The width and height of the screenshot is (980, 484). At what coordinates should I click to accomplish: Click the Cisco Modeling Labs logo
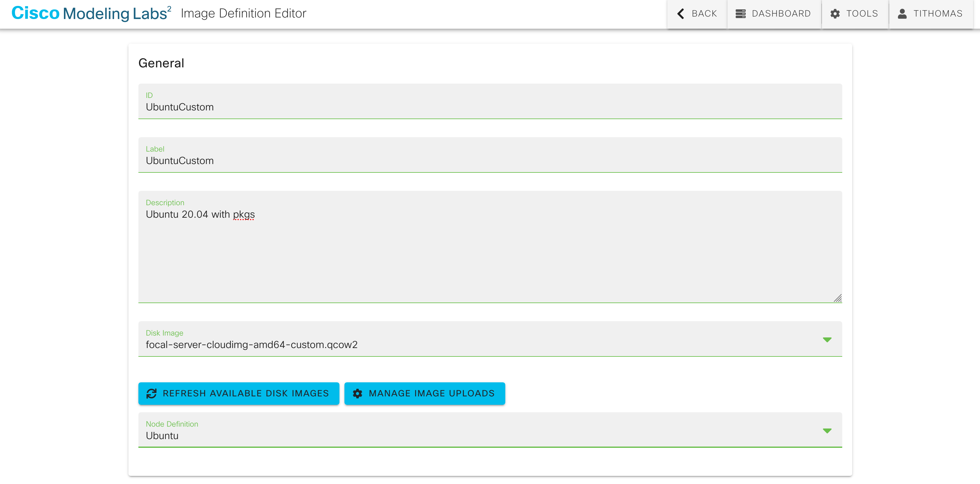point(91,13)
